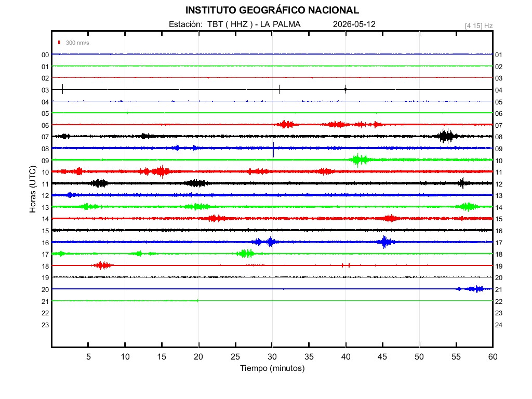
Task: Click the station label TBT ( HHZ ) - LA PALMA
Action: (254, 24)
